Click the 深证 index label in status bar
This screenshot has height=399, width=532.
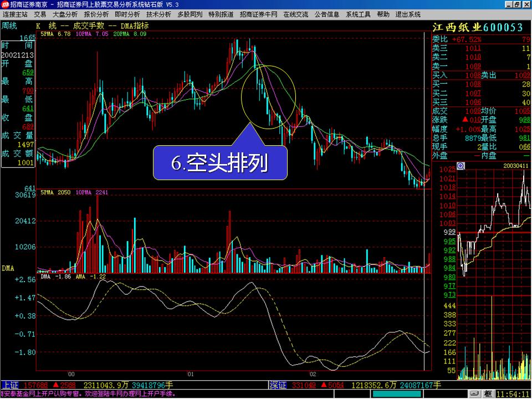(278, 385)
